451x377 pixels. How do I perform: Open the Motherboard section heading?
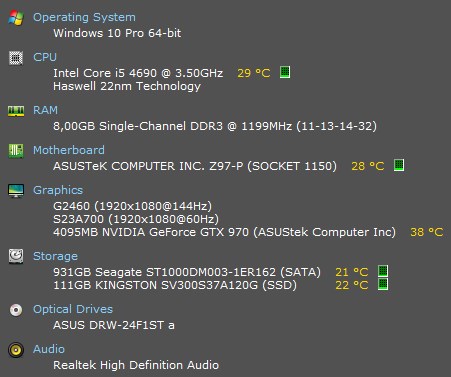pyautogui.click(x=69, y=150)
